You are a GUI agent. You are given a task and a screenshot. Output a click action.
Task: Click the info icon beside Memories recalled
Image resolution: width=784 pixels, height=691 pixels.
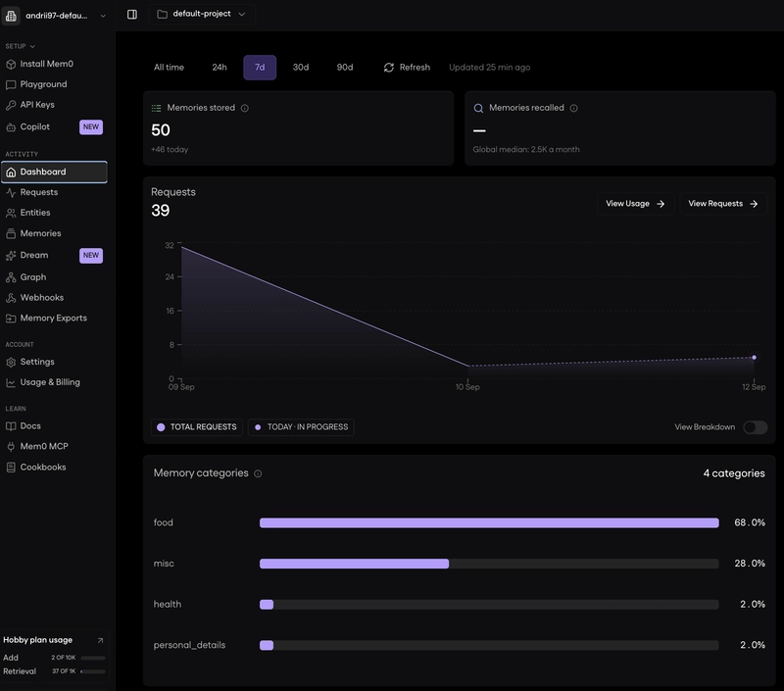pos(573,108)
